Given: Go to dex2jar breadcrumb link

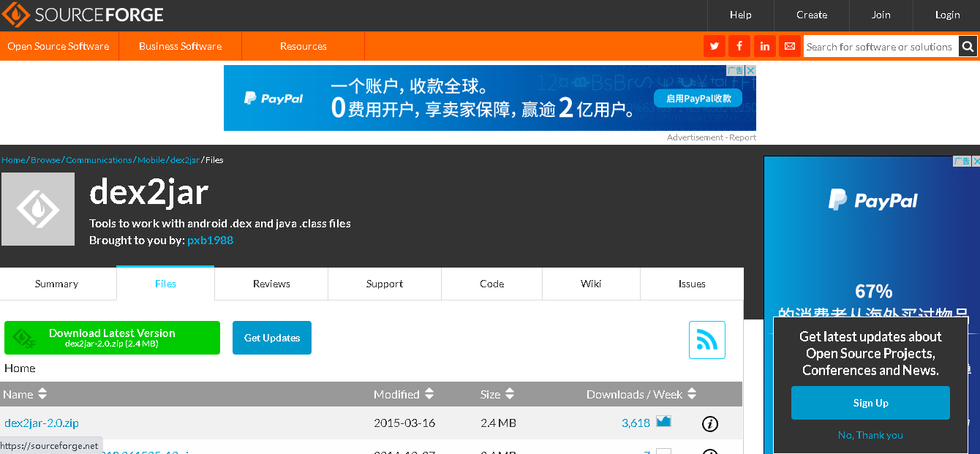Looking at the screenshot, I should [x=185, y=159].
